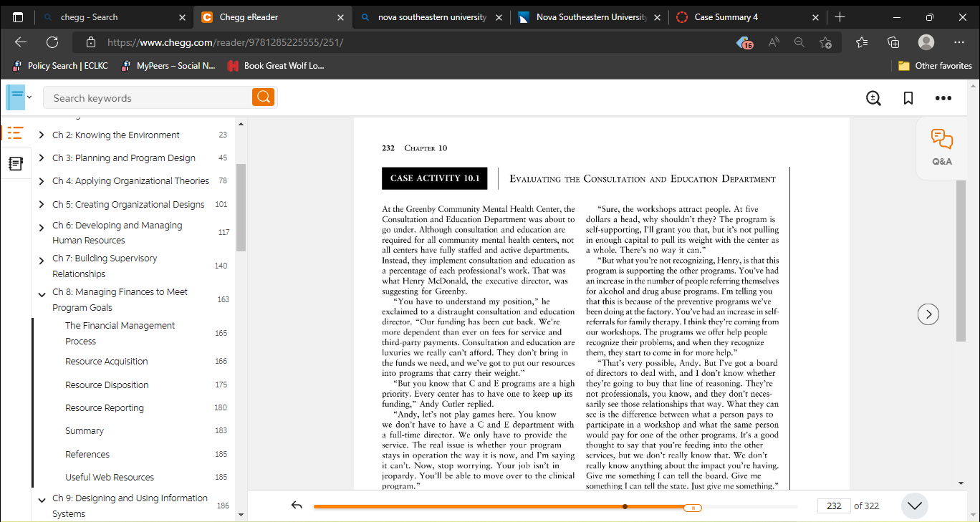
Task: Expand Ch 6: Developing and Managing Human Resources
Action: (41, 228)
